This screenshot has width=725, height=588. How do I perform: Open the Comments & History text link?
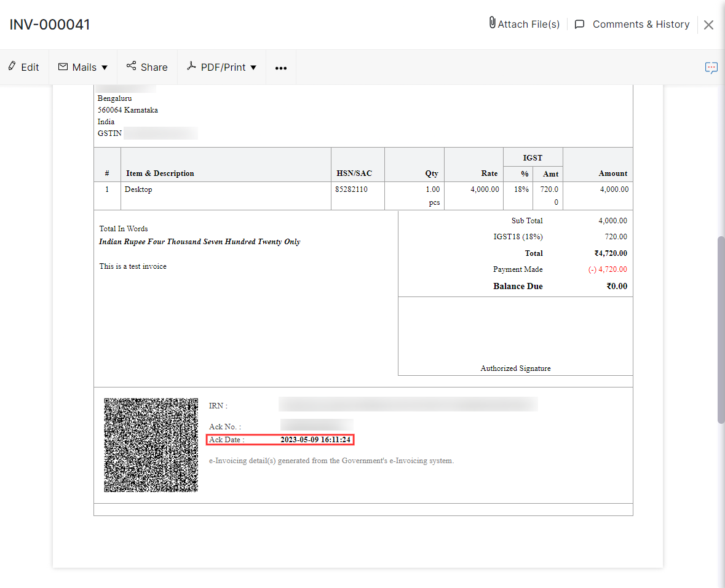point(641,25)
